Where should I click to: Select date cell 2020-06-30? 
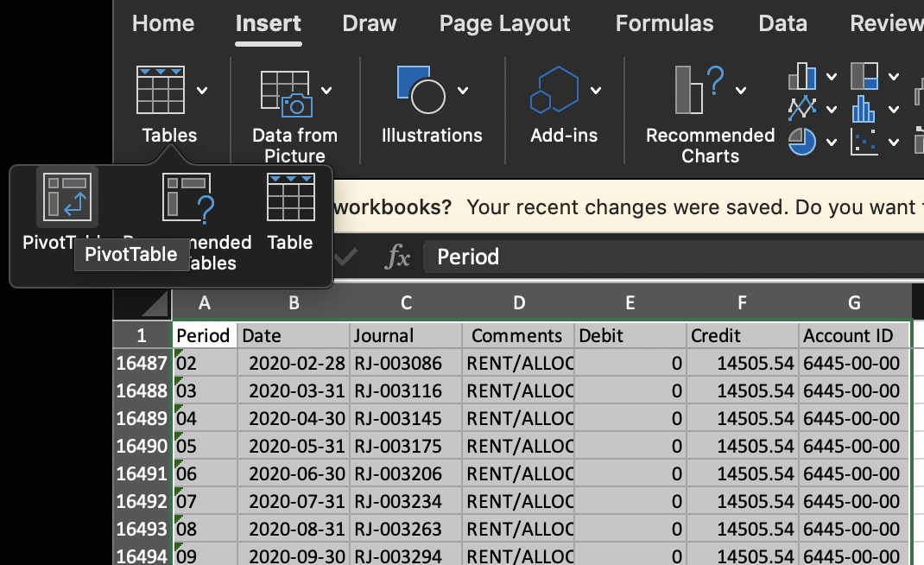click(x=294, y=474)
